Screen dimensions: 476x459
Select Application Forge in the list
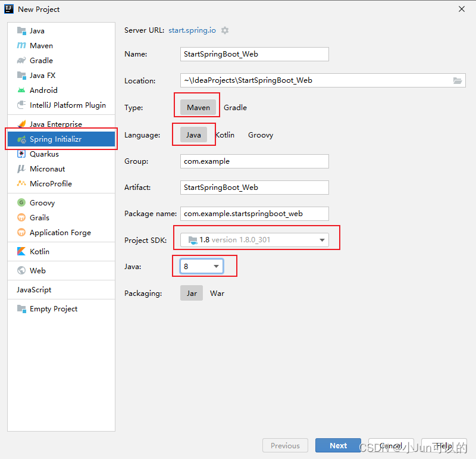coord(61,233)
